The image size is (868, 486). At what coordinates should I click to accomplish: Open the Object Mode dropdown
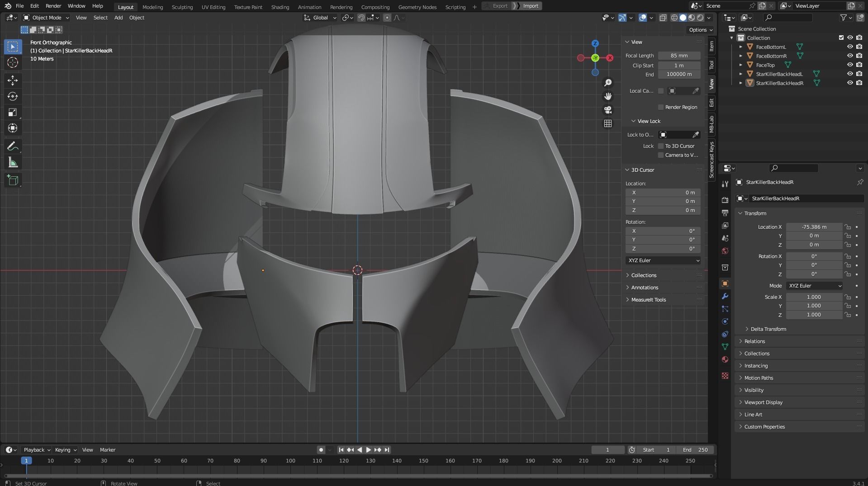coord(46,18)
